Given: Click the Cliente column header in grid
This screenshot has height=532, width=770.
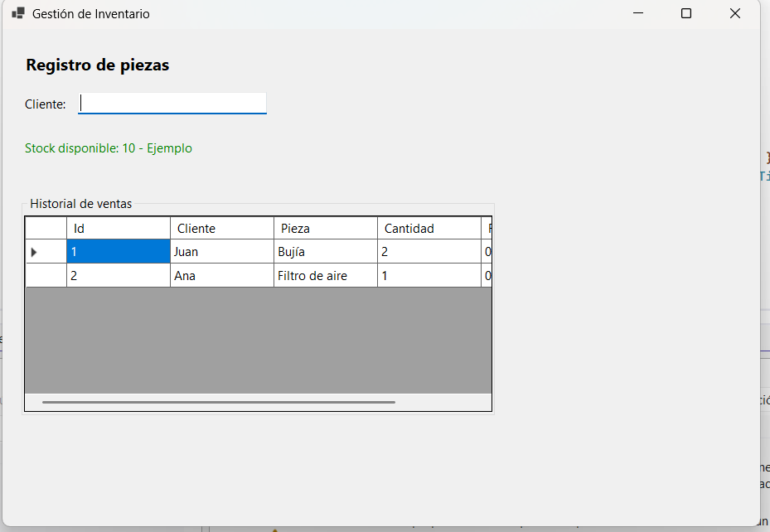Looking at the screenshot, I should point(221,229).
